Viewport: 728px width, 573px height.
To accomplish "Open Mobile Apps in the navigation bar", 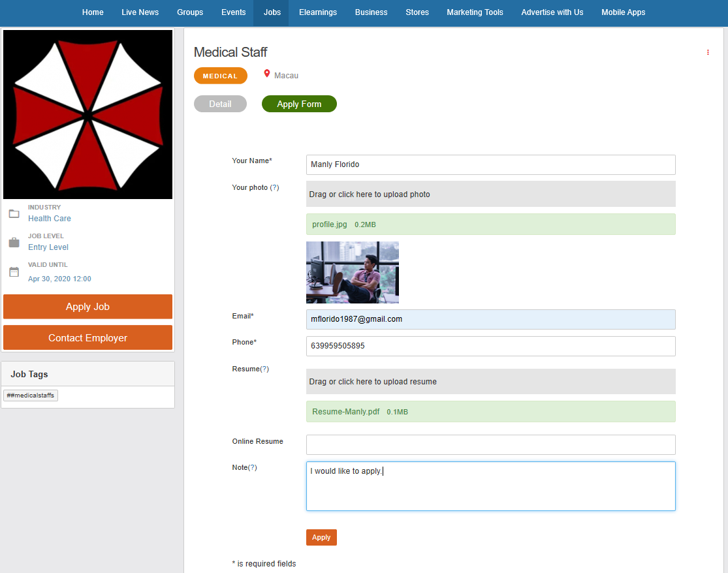I will [x=623, y=12].
